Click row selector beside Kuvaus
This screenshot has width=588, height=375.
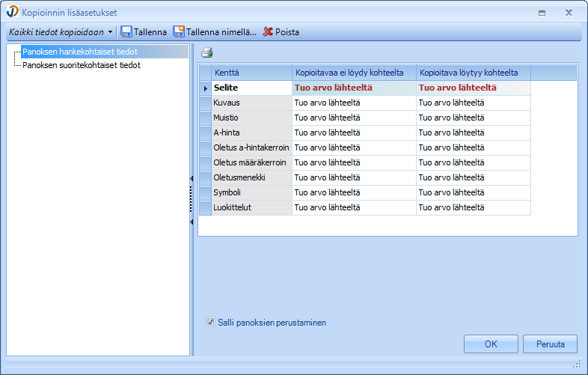click(x=205, y=103)
